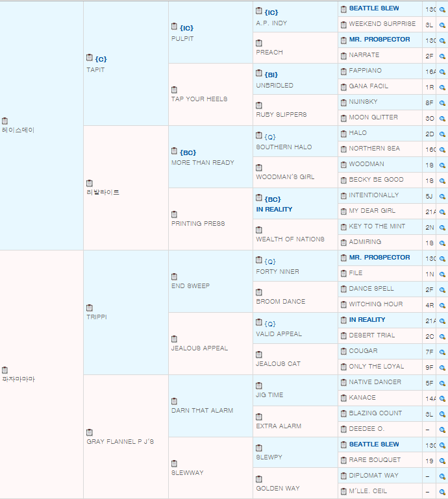This screenshot has height=499, width=448.
Task: Click the clipboard icon above TRIPPI
Action: coord(90,308)
